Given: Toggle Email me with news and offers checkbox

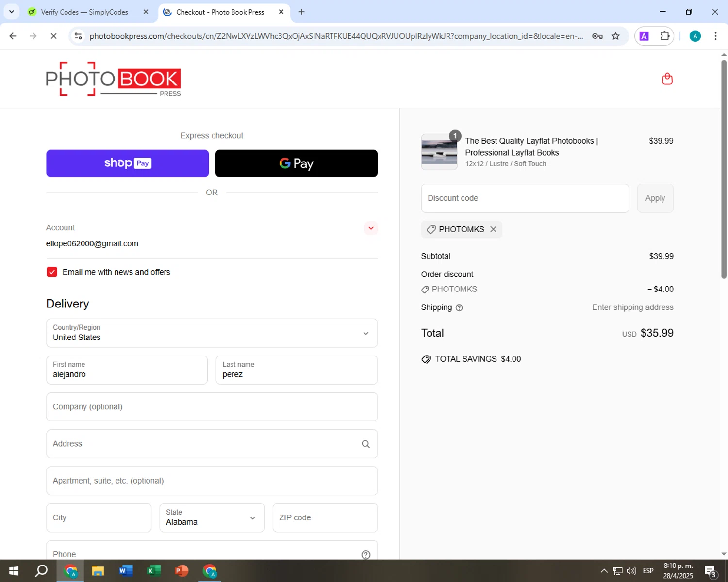Looking at the screenshot, I should click(x=52, y=272).
